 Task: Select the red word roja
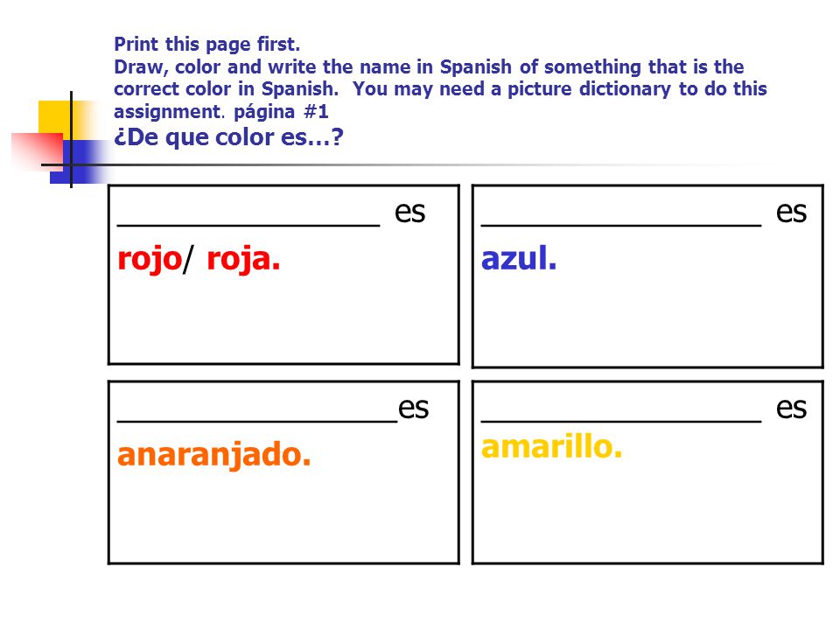pos(243,259)
